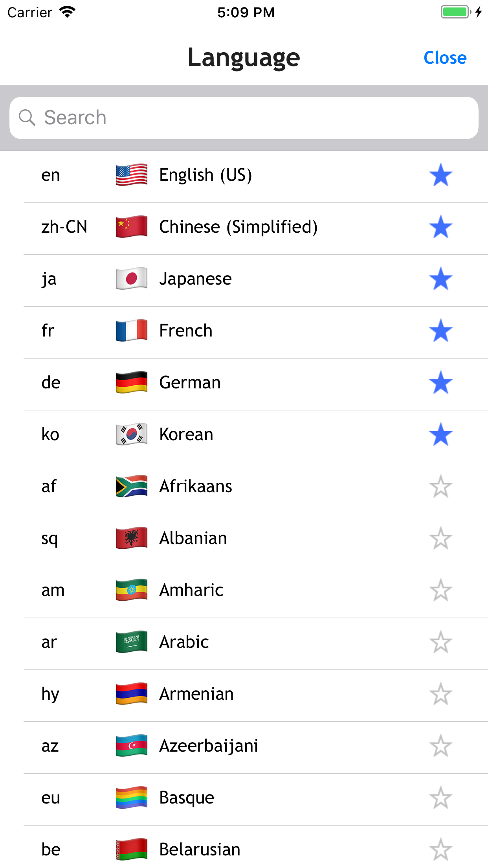Tap the Albanian flag icon
Screen dimensions: 488x868
pyautogui.click(x=132, y=538)
